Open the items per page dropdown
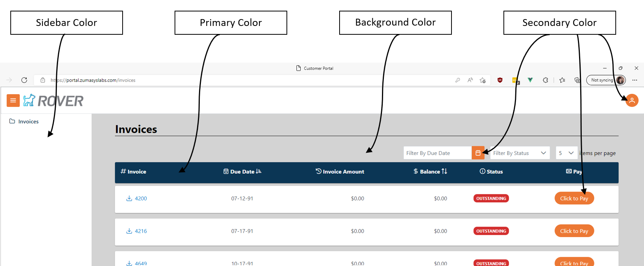The height and width of the screenshot is (266, 644). 566,153
